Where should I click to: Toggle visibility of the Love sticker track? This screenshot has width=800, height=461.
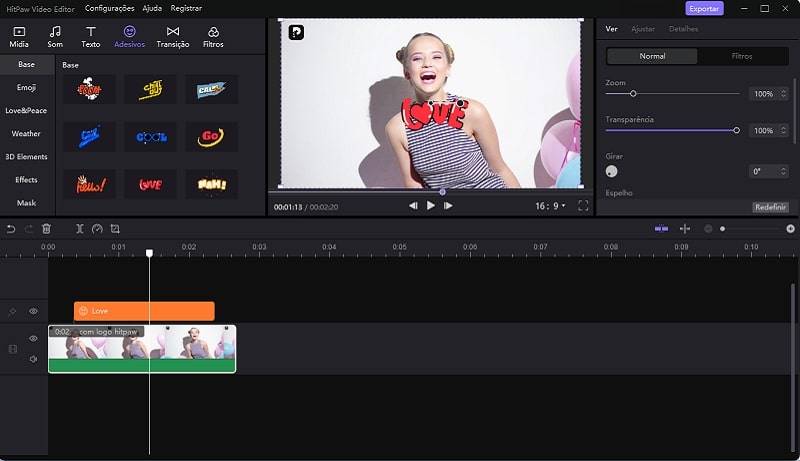[33, 311]
